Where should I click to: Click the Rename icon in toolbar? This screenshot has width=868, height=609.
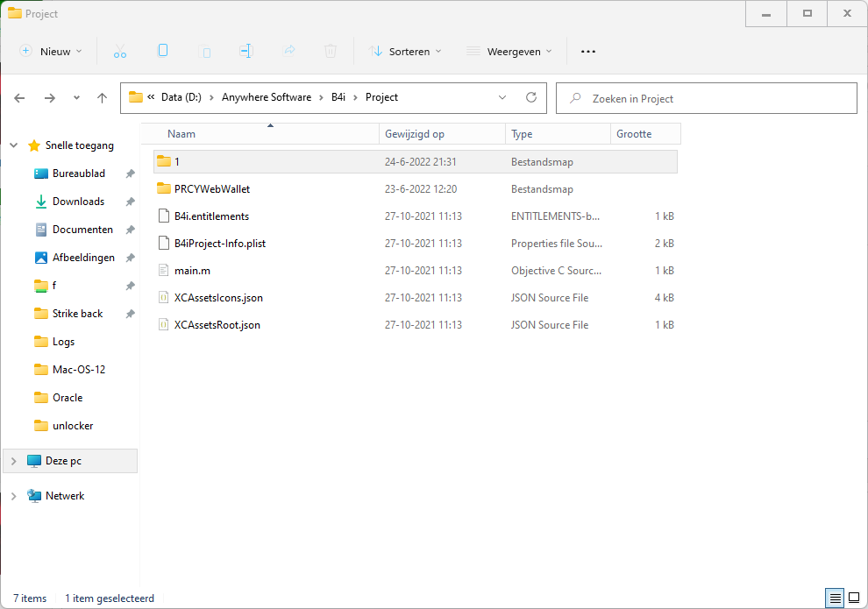[x=246, y=52]
